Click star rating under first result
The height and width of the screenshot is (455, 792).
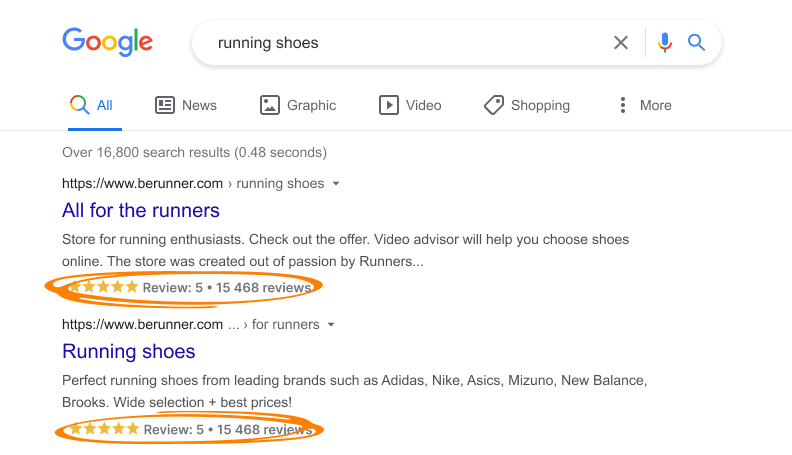(x=104, y=288)
